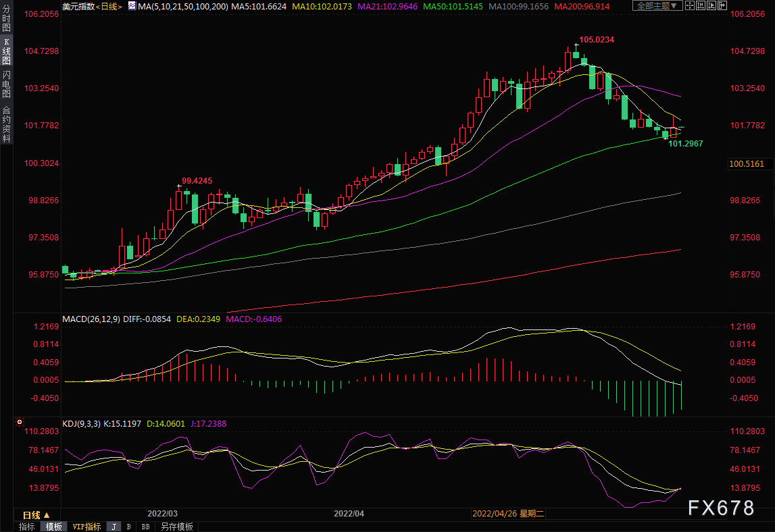Screen dimensions: 775x532
Task: Switch to the 分时图 side tab
Action: click(7, 18)
